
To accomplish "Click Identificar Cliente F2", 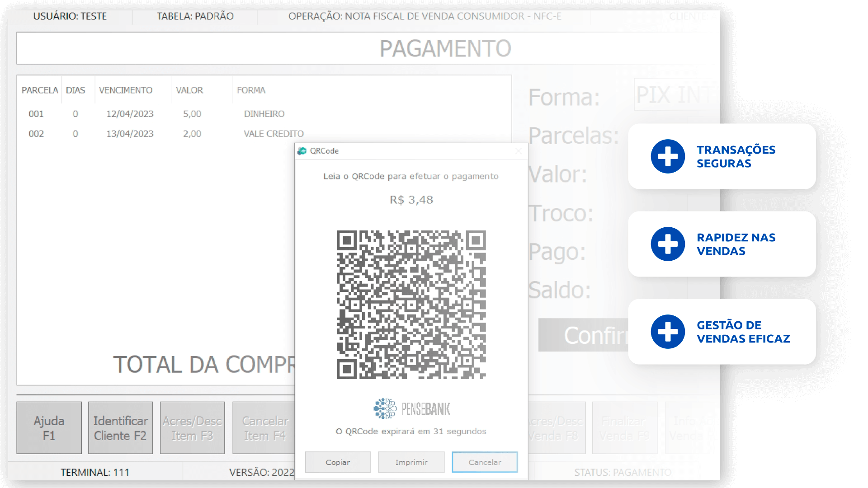I will [120, 427].
